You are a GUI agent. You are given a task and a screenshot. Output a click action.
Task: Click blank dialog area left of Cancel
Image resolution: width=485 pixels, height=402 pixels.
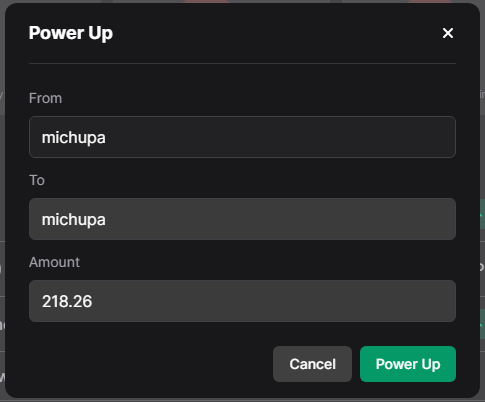coord(150,364)
